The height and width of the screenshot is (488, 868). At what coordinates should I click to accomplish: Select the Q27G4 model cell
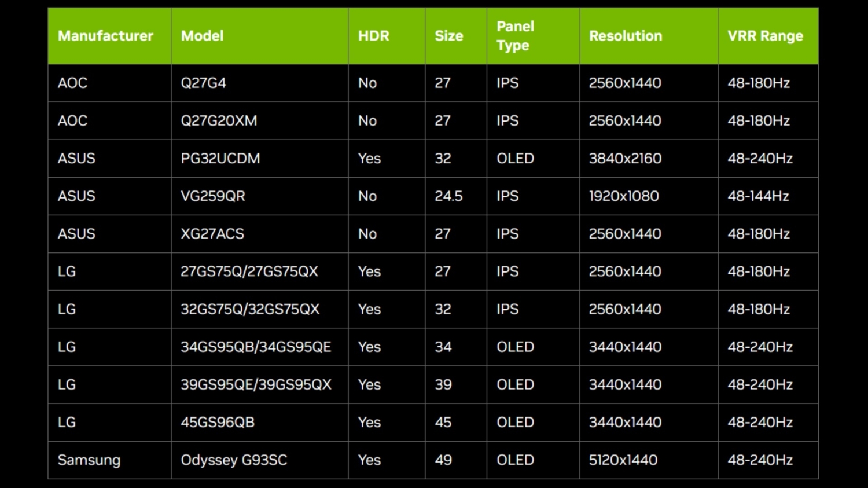tap(203, 83)
